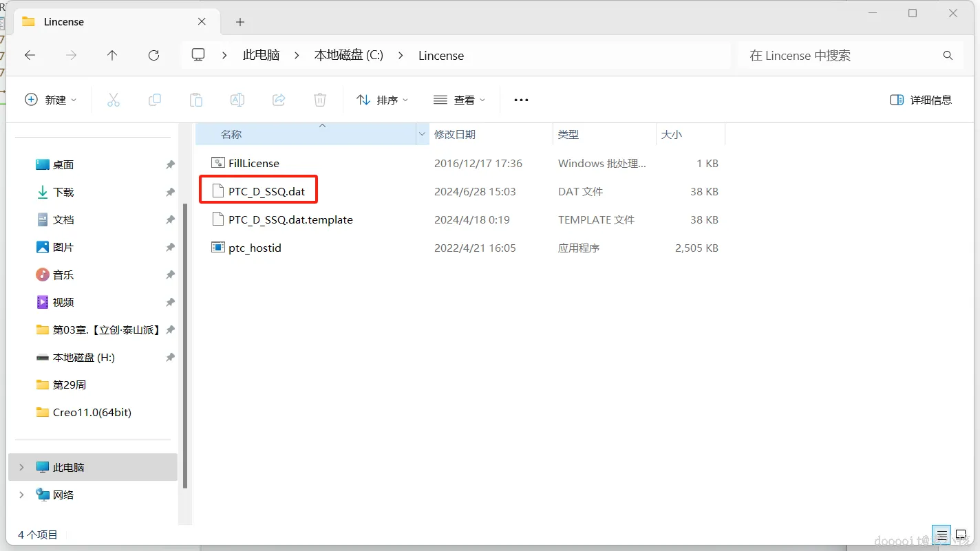Viewport: 980px width, 551px height.
Task: Expand chevron before 此电脑 in address bar
Action: point(224,56)
